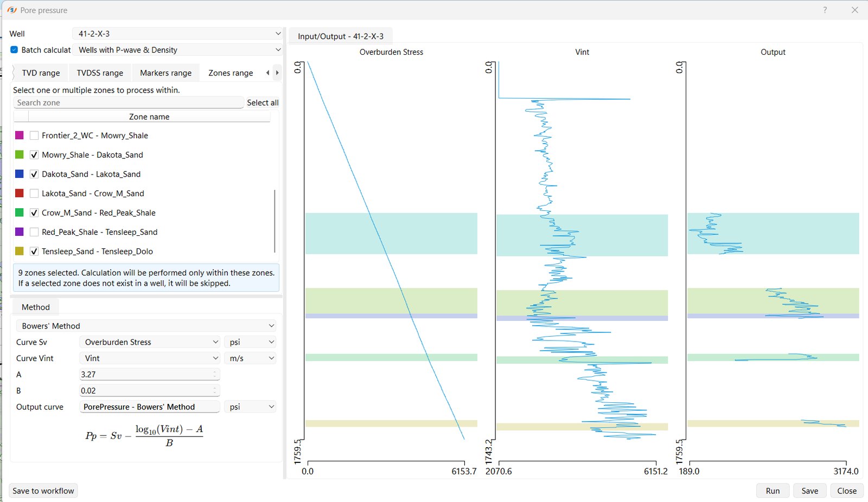Open the Bowers' Method dropdown

click(x=146, y=326)
